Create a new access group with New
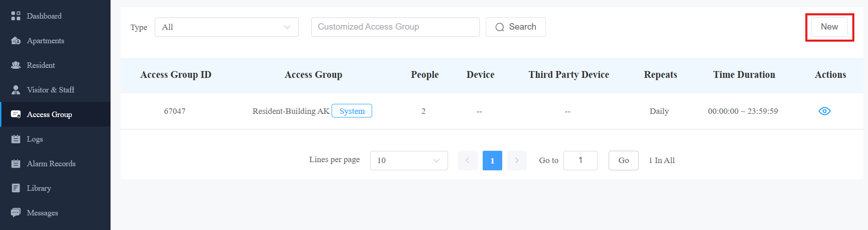The height and width of the screenshot is (230, 868). [x=829, y=27]
